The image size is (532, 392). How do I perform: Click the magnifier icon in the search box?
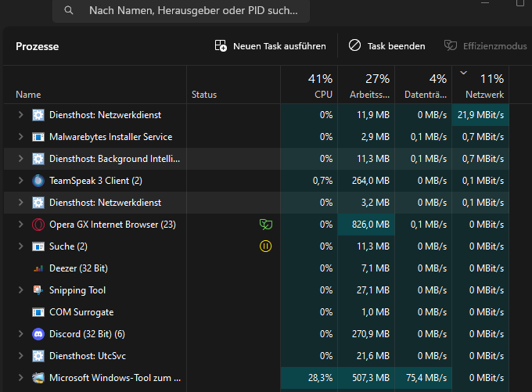pos(69,10)
